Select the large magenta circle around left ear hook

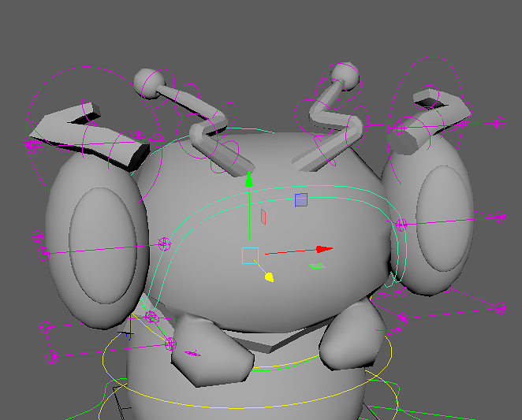[94, 133]
